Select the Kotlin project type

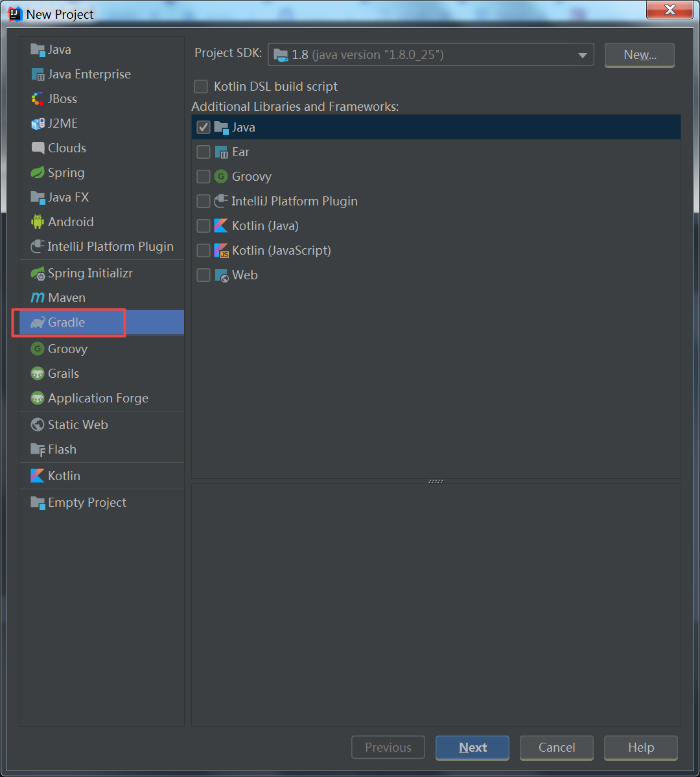pos(62,475)
